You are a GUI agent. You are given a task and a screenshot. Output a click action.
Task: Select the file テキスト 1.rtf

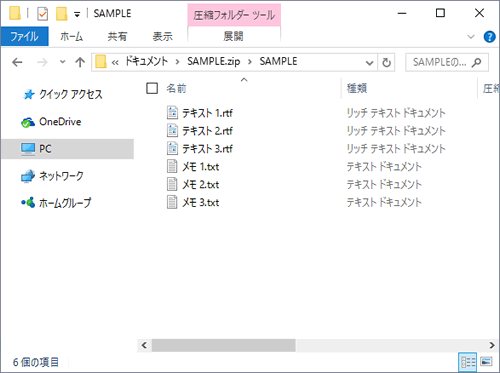click(x=207, y=113)
